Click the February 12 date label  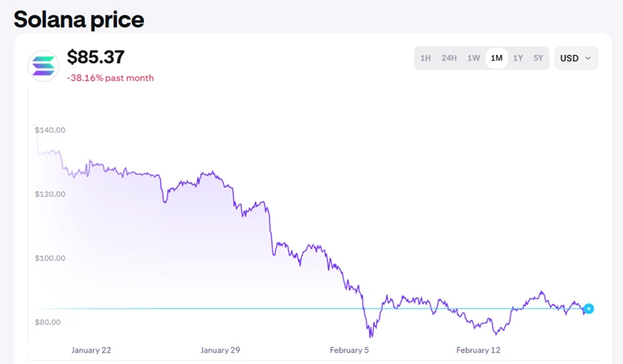(x=478, y=350)
